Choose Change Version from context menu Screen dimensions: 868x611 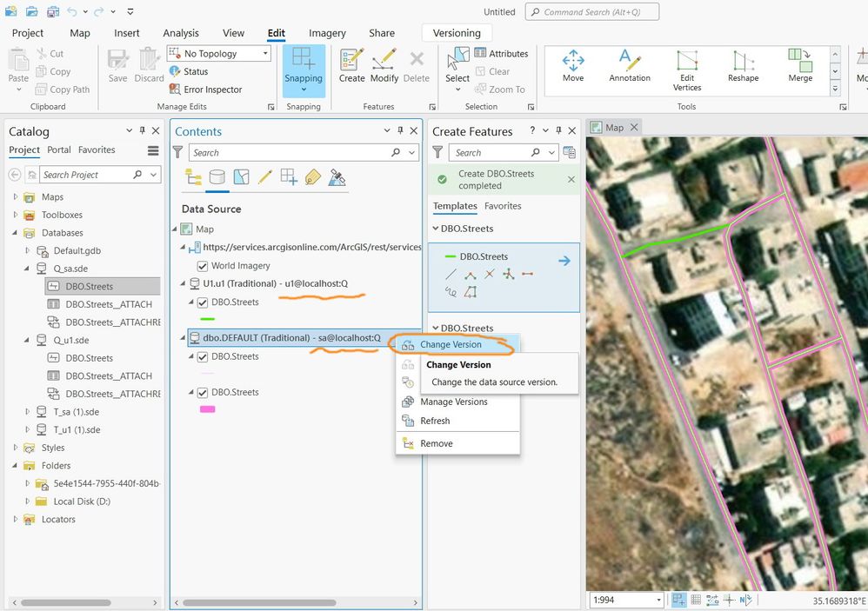pyautogui.click(x=451, y=344)
